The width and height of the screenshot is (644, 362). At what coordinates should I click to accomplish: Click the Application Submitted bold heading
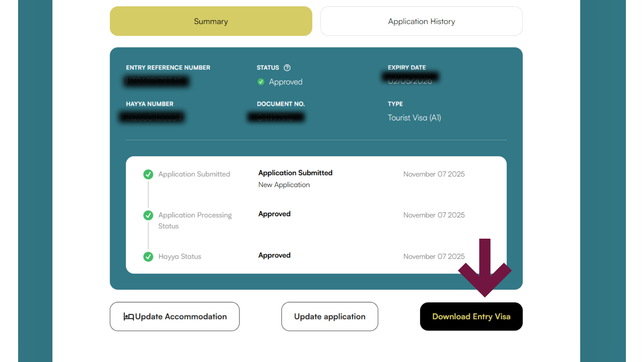pos(295,173)
